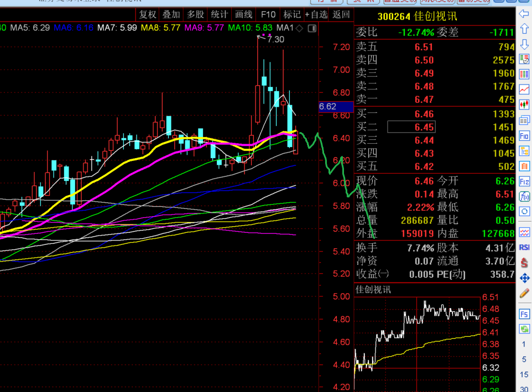The width and height of the screenshot is (532, 392).
Task: Open the 多股 multi-stock option
Action: coord(195,14)
